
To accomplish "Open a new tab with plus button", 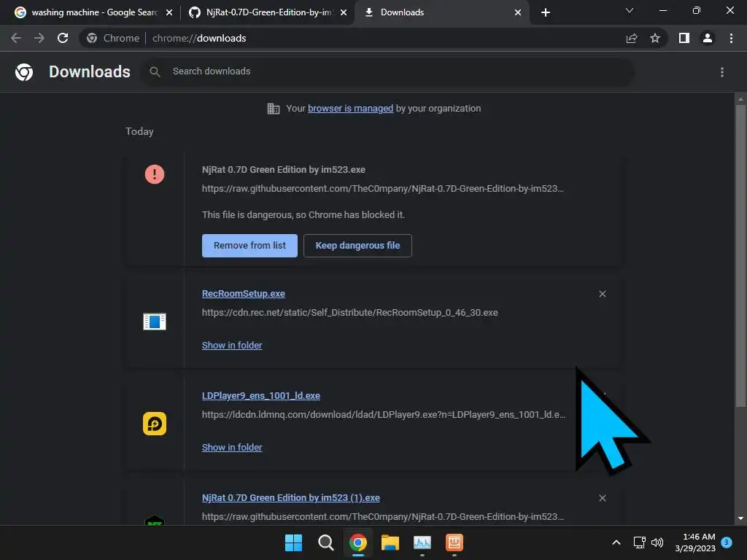I will [x=546, y=12].
